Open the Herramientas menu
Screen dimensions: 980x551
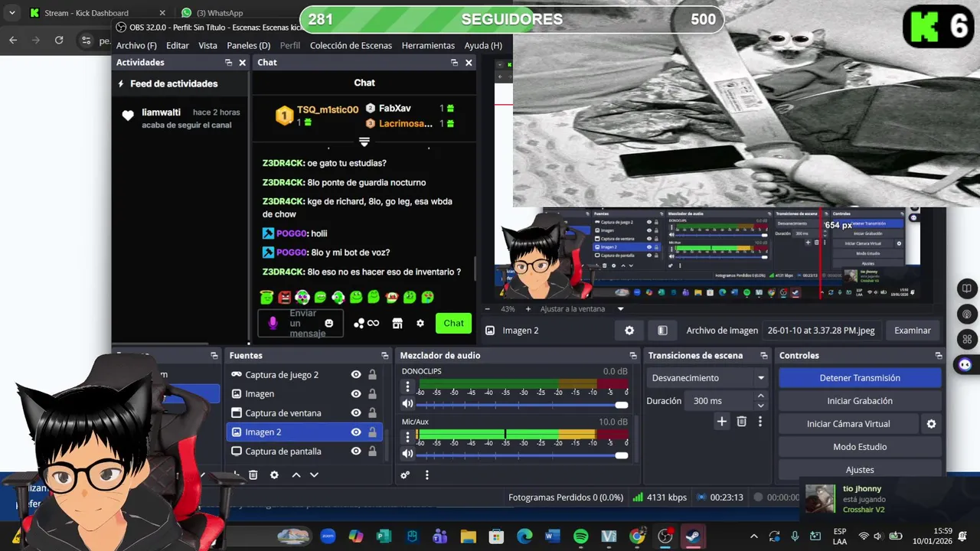pos(428,46)
